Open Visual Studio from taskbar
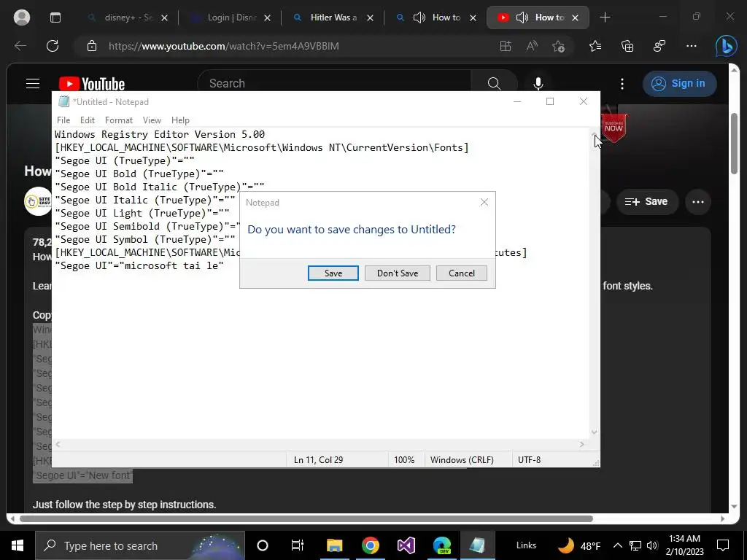747x560 pixels. click(x=406, y=545)
